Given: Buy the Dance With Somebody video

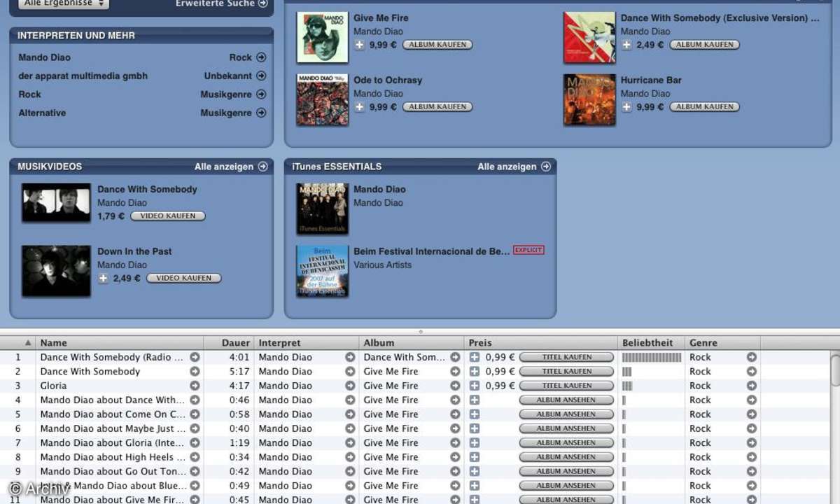Looking at the screenshot, I should point(168,216).
